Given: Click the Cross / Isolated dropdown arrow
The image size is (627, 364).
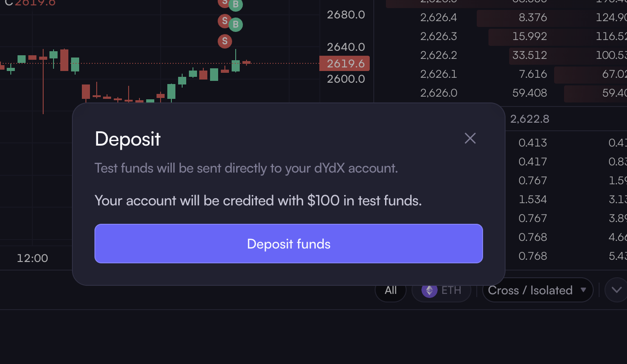Looking at the screenshot, I should pos(583,290).
